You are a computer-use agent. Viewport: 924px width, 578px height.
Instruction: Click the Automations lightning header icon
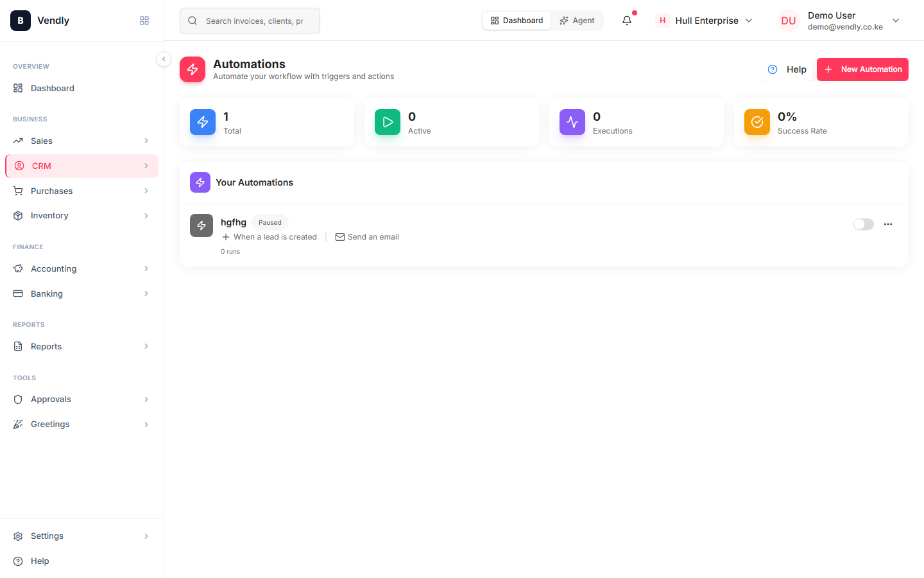click(x=193, y=69)
